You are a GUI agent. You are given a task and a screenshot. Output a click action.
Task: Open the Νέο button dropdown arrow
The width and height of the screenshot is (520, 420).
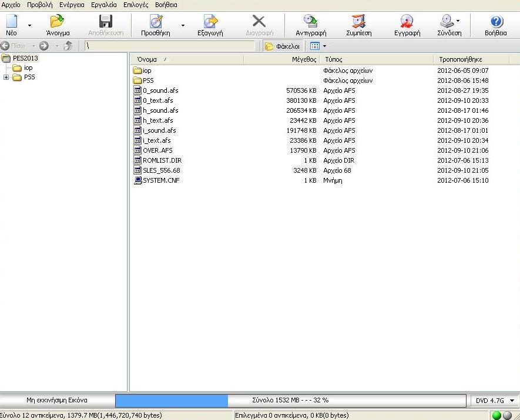point(30,26)
